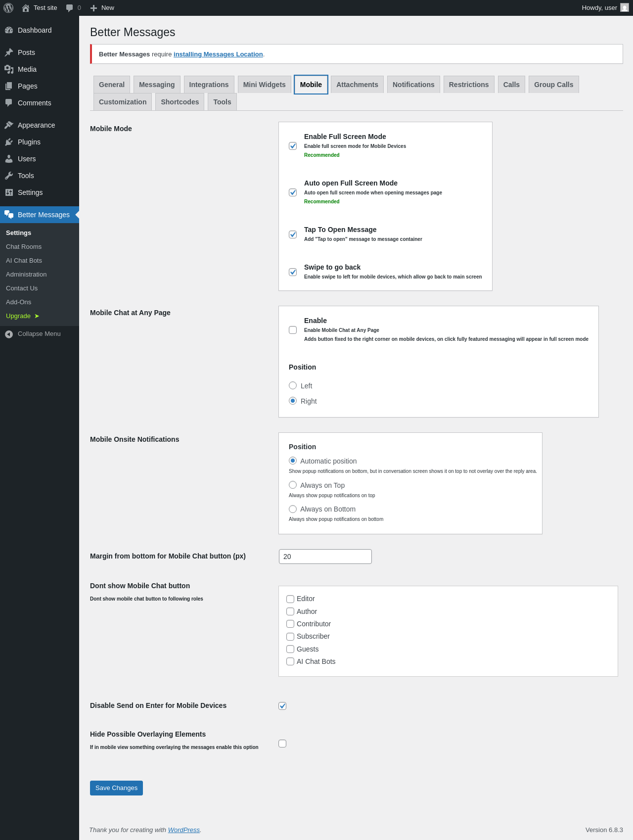Image resolution: width=633 pixels, height=840 pixels.
Task: Toggle Auto open Full Screen Mode checkbox
Action: point(293,192)
